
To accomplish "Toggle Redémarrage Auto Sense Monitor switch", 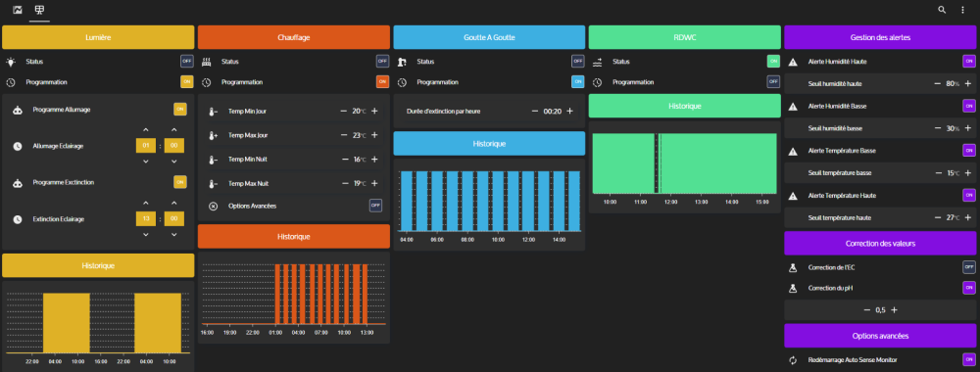I will (x=969, y=360).
